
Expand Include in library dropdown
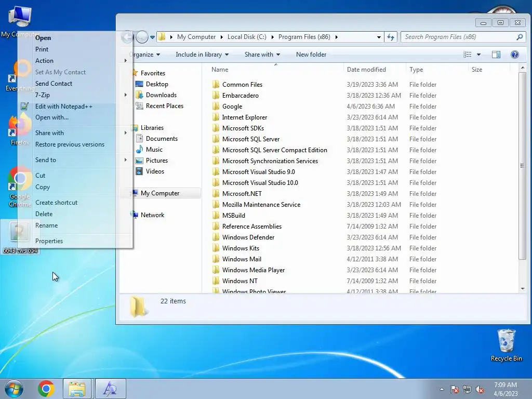click(202, 54)
